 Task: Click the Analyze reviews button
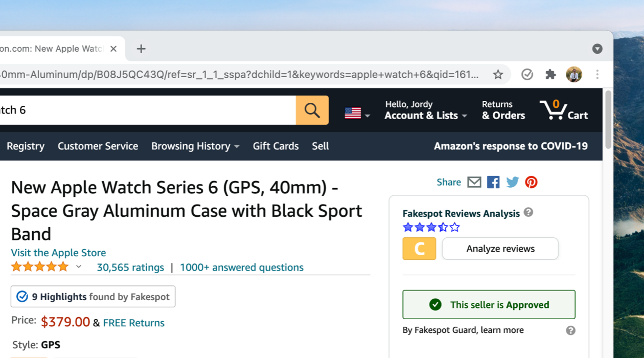click(x=500, y=249)
